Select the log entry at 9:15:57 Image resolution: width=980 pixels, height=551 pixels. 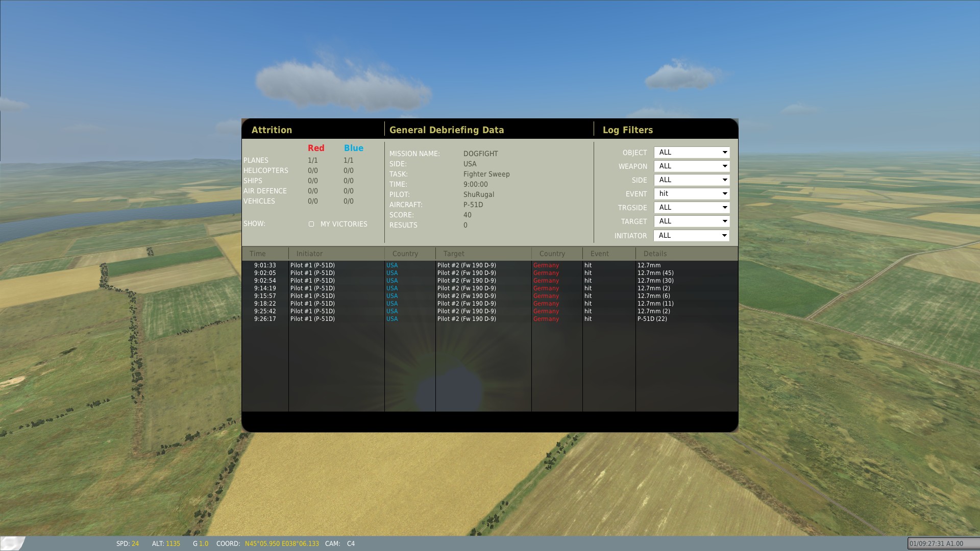coord(490,296)
